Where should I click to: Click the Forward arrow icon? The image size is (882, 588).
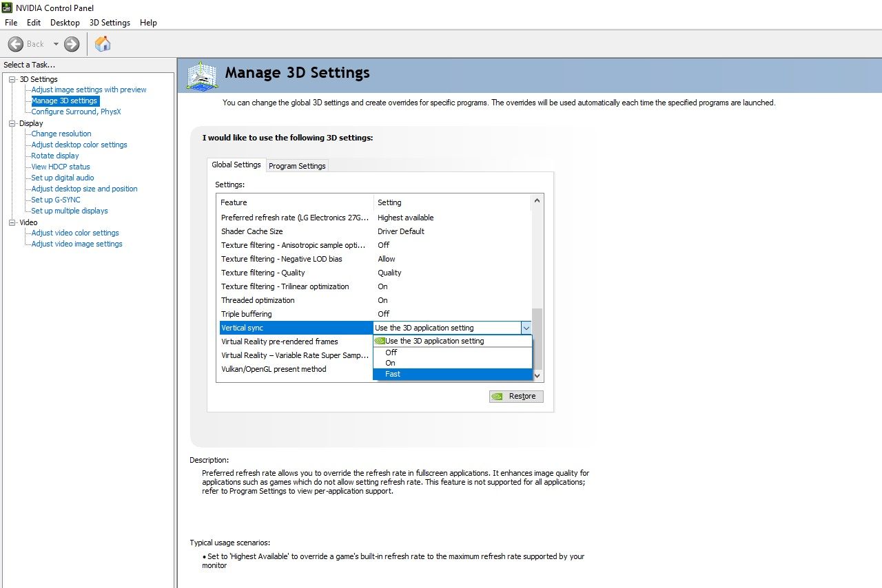72,44
